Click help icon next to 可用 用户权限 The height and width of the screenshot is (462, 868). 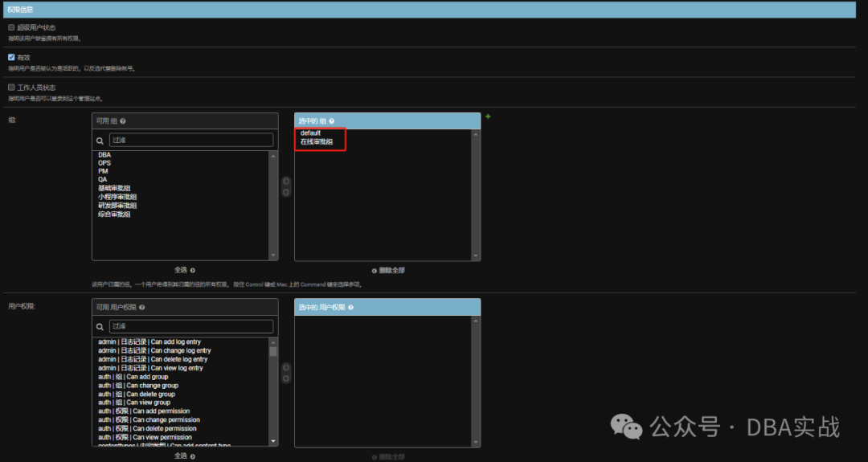click(x=141, y=307)
